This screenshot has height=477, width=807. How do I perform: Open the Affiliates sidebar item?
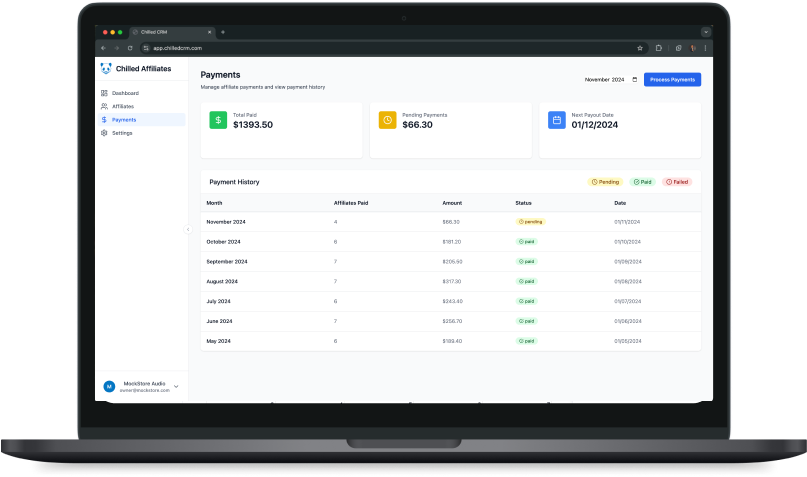(122, 106)
